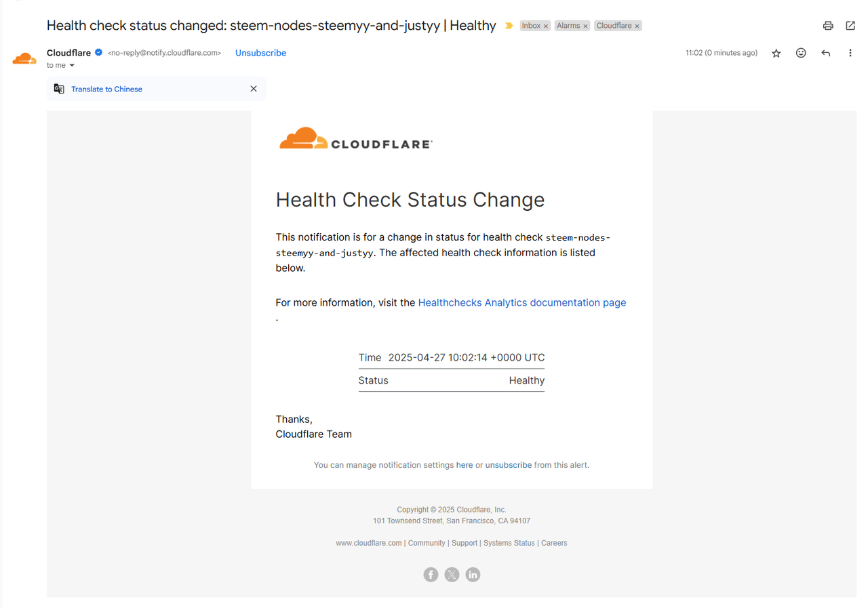Star this Cloudflare email
This screenshot has height=608, width=868.
pos(776,53)
